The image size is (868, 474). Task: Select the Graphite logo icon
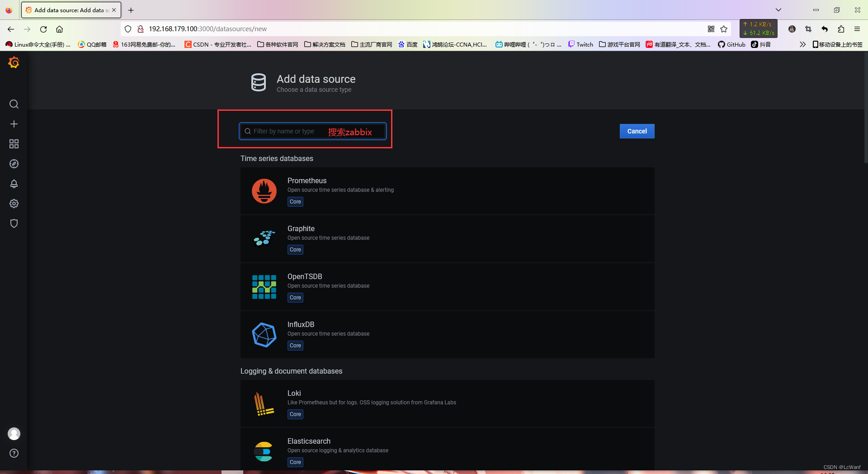tap(264, 238)
